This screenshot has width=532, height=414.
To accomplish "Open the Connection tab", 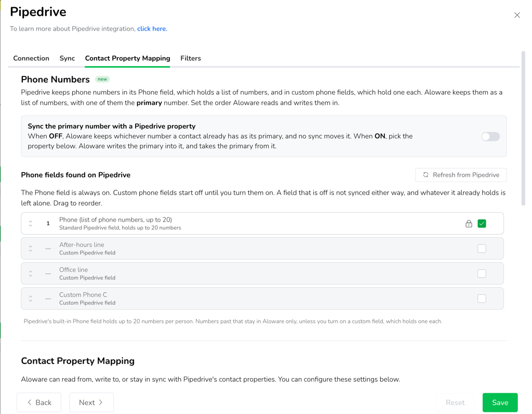I will click(31, 58).
